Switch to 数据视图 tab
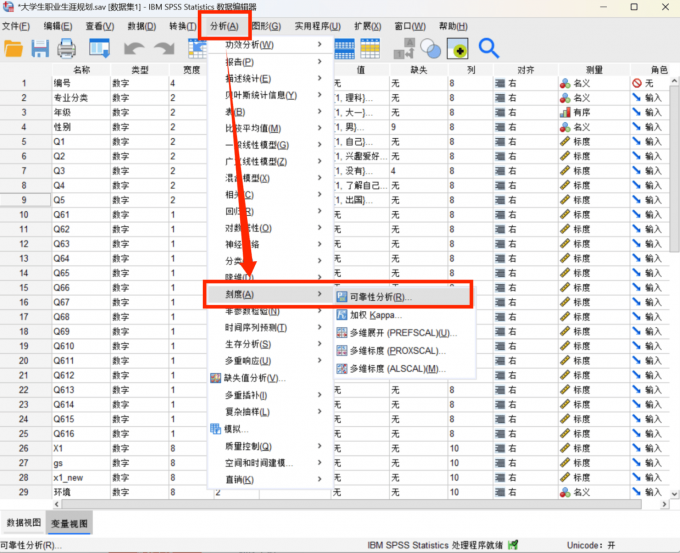680x553 pixels. coord(23,523)
